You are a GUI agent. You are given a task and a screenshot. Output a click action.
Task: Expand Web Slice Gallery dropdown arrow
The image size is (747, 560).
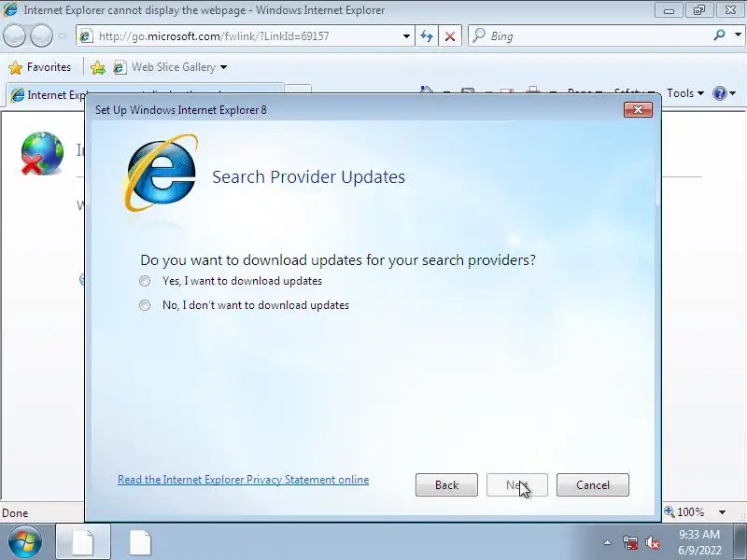(x=223, y=67)
